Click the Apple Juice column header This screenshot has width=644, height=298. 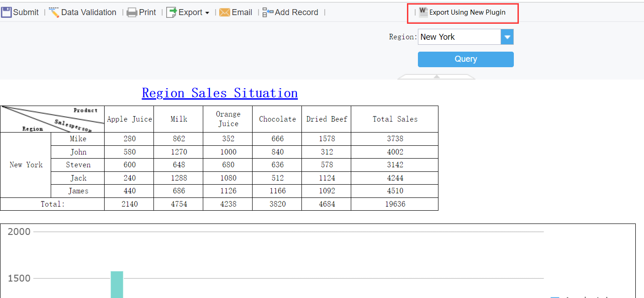(129, 119)
